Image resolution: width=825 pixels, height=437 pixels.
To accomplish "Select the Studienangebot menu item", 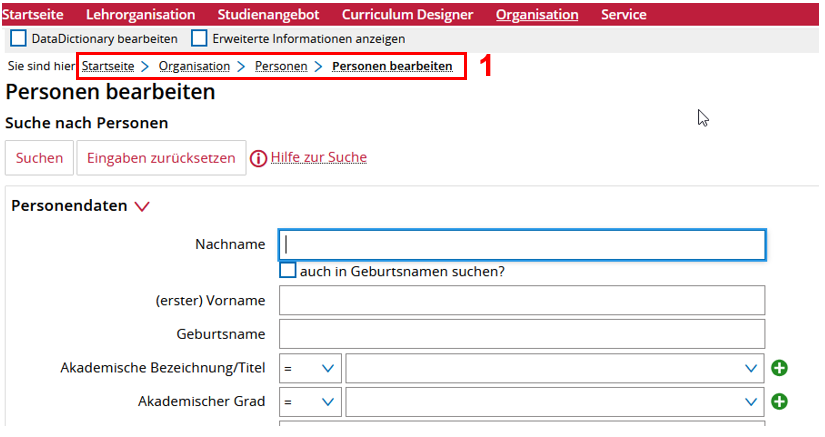I will coord(268,15).
